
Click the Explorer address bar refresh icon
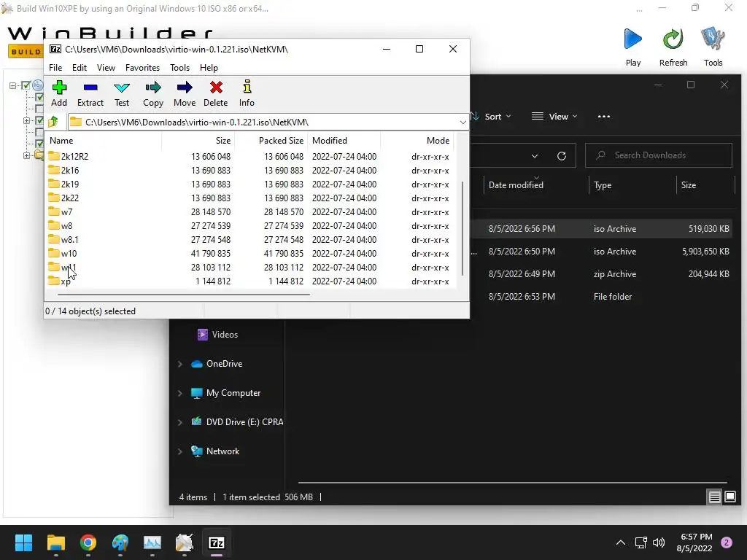point(562,156)
